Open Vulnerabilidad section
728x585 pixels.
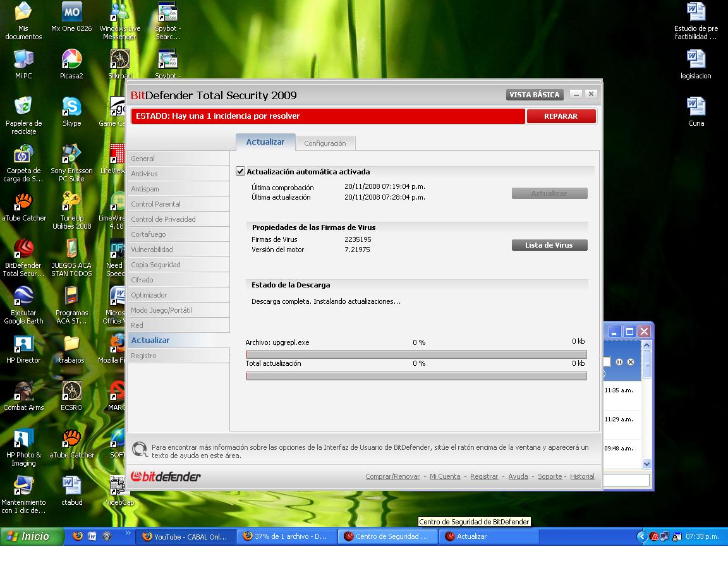[x=179, y=250]
